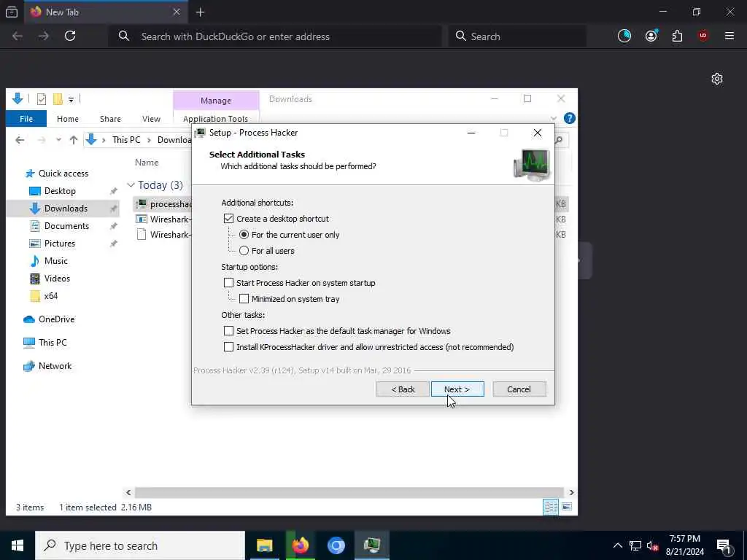Open Explorer help question mark icon

(569, 118)
